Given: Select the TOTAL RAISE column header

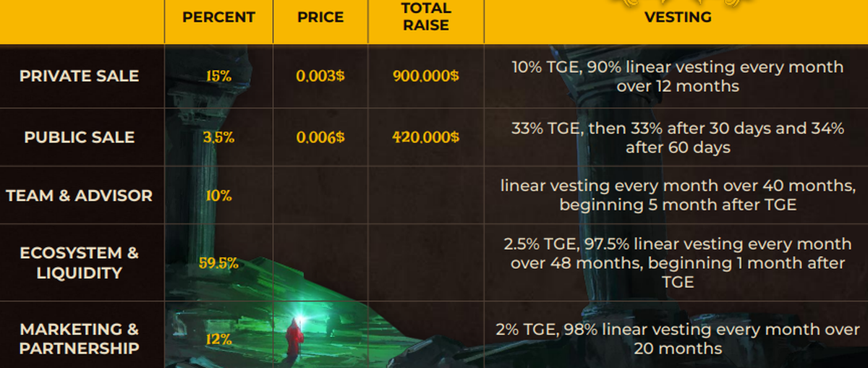Looking at the screenshot, I should coord(426,17).
